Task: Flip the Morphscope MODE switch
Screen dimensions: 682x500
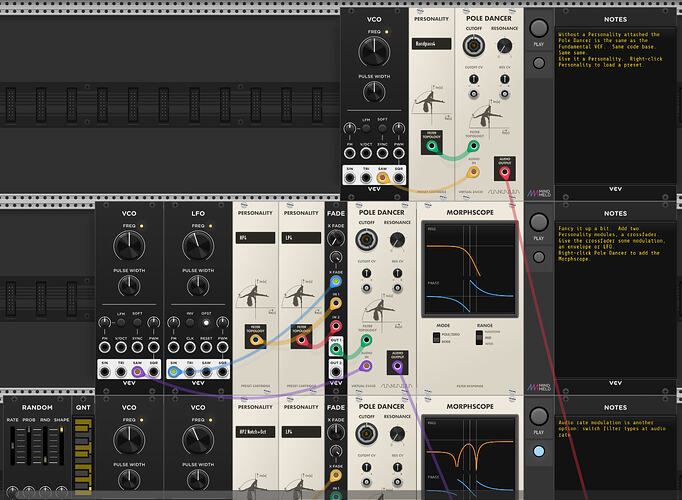Action: [437, 338]
